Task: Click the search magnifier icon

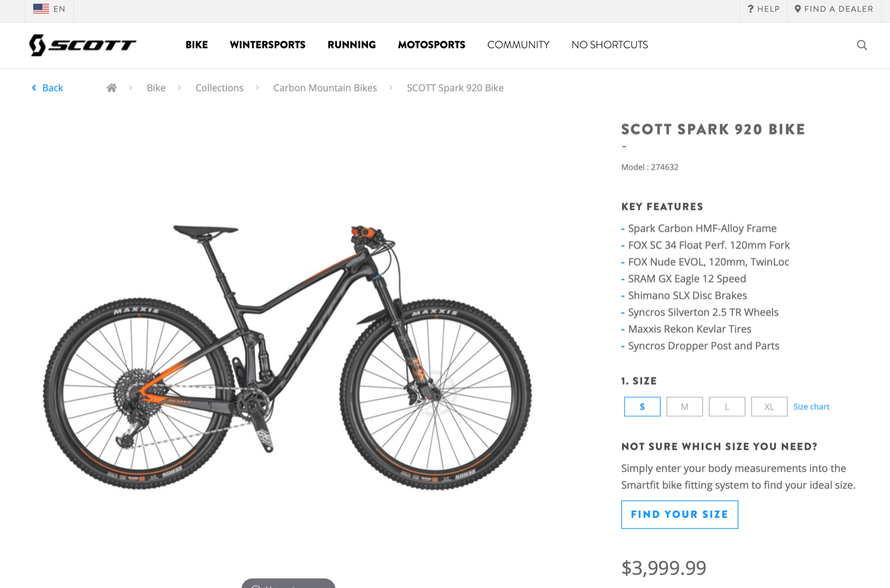Action: point(862,45)
